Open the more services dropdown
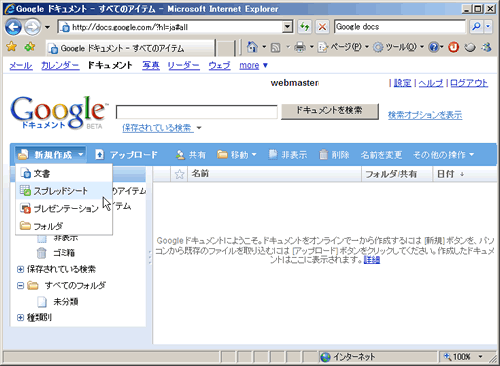This screenshot has width=500, height=366. click(x=253, y=65)
